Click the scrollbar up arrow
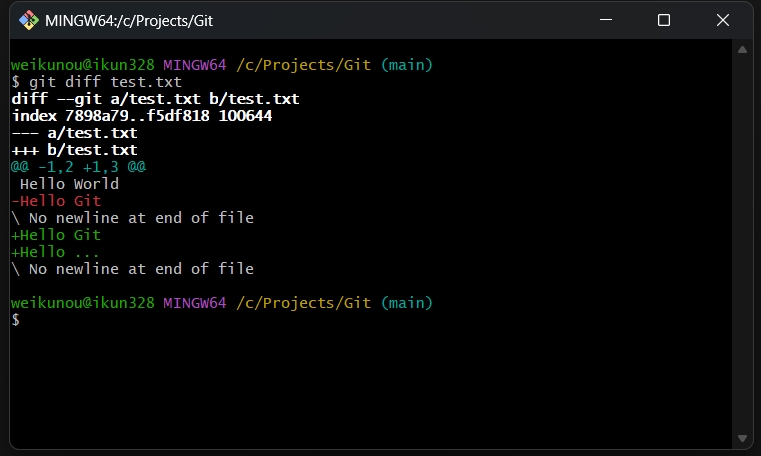761x456 pixels. [x=742, y=49]
